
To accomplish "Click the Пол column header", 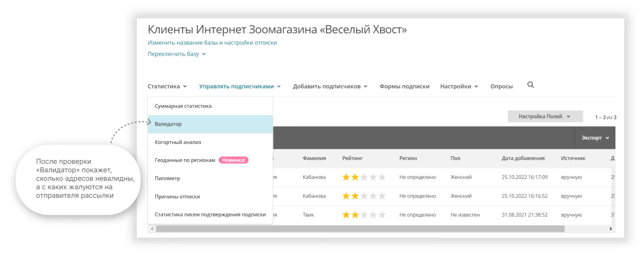I will (455, 158).
